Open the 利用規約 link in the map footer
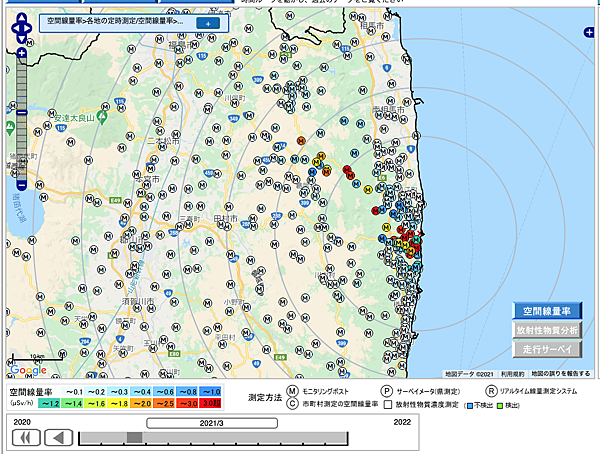The image size is (600, 454). point(512,374)
